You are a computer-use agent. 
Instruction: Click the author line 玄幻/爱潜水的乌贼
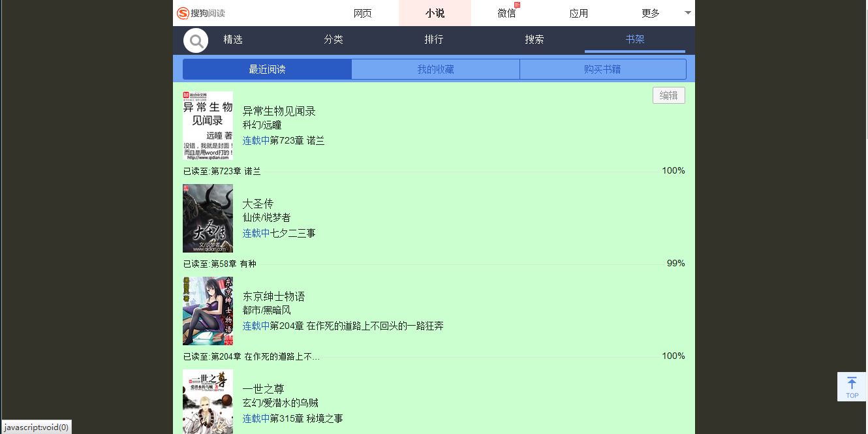pos(281,403)
